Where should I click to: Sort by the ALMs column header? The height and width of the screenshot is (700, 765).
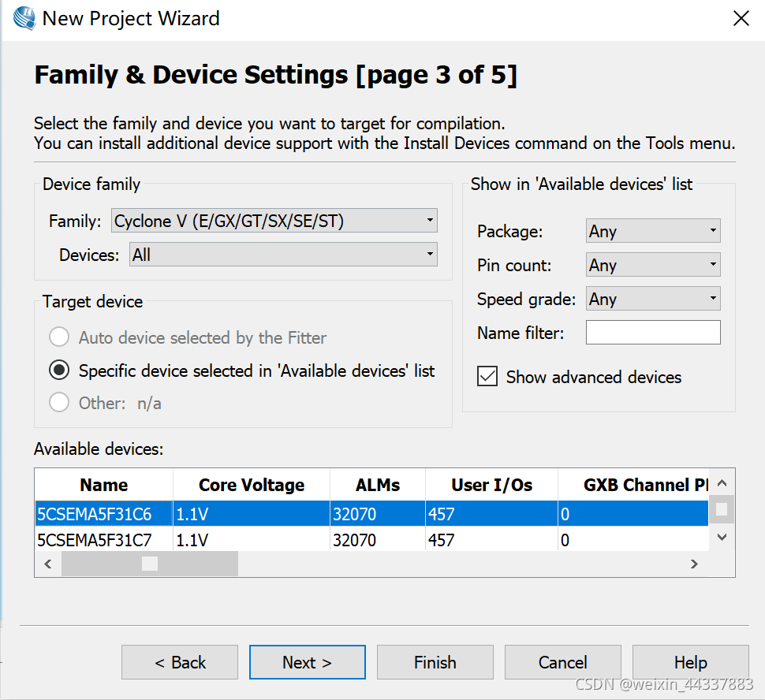coord(378,485)
